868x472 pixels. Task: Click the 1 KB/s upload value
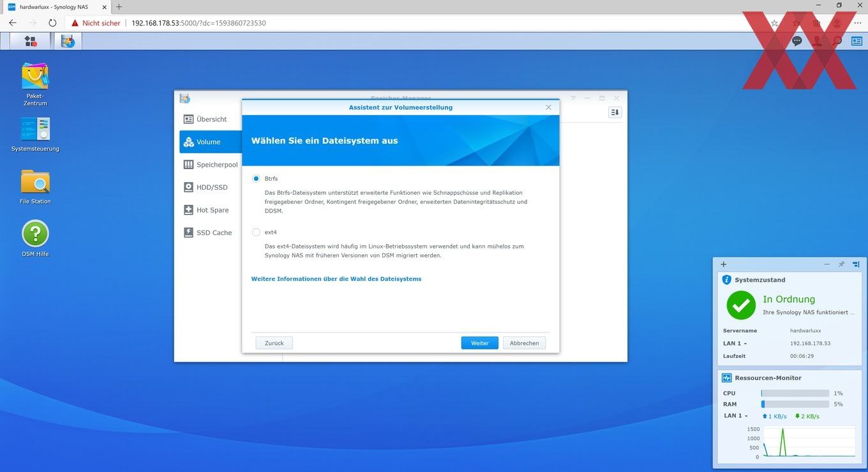(777, 416)
